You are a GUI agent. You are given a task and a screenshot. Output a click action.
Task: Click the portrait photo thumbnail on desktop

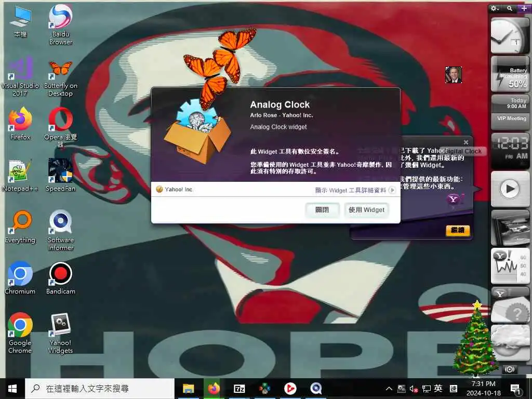(x=453, y=75)
